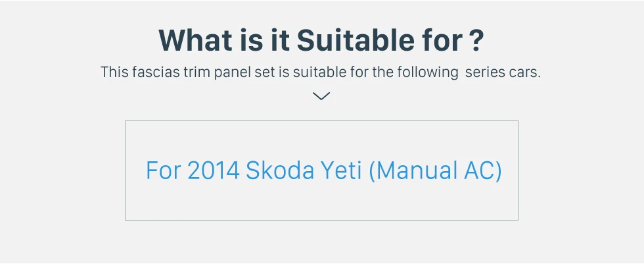Click the year '2014' in the blue text
Screen dimensions: 644x264
(214, 171)
